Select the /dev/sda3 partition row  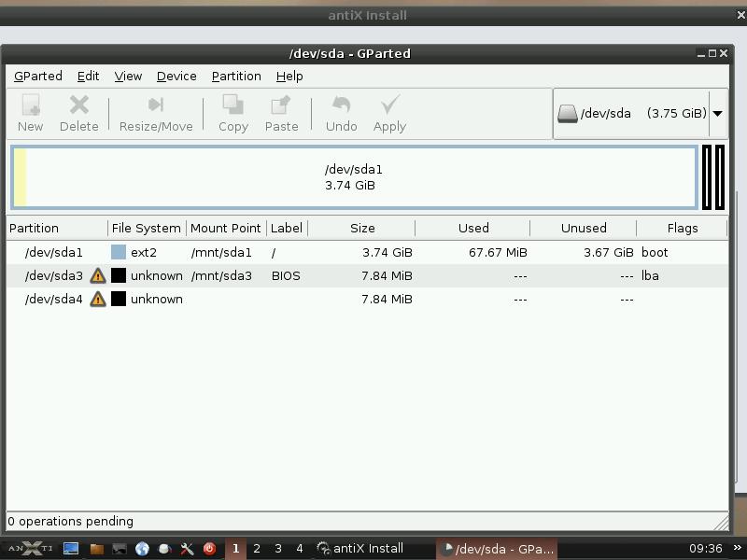tap(367, 275)
